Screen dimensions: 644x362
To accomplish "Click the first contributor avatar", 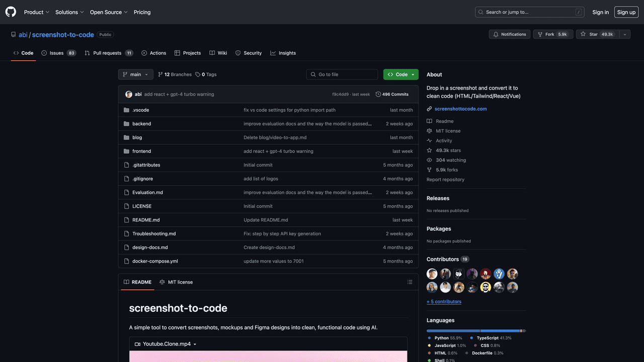I will [432, 274].
